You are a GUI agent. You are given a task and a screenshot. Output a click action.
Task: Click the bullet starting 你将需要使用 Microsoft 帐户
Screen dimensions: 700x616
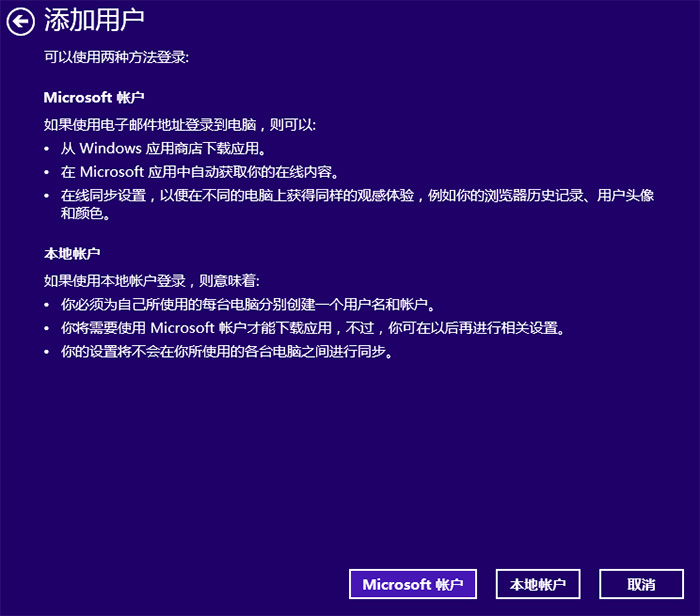(x=313, y=328)
